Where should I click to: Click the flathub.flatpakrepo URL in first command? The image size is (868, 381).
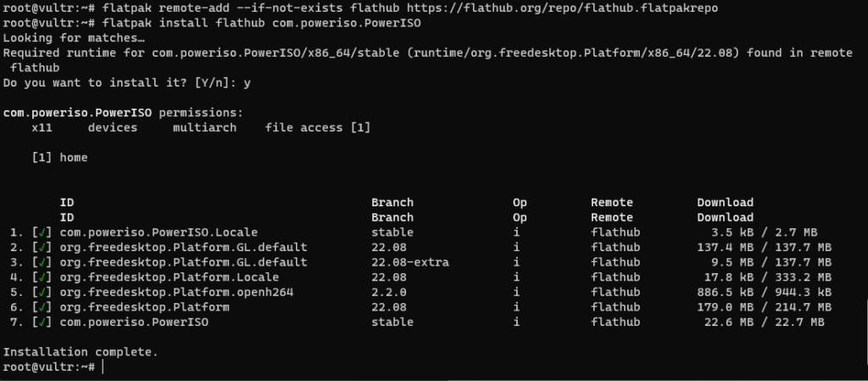(x=562, y=8)
